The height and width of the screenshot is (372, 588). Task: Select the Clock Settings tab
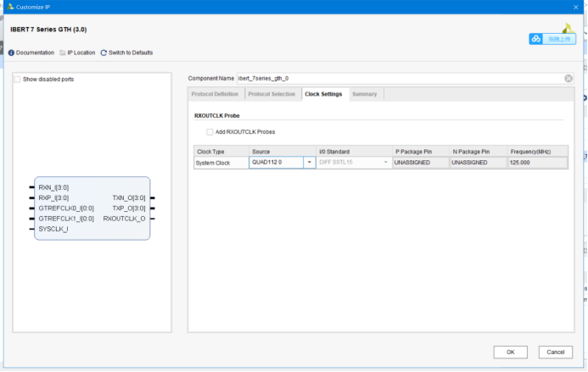point(323,94)
